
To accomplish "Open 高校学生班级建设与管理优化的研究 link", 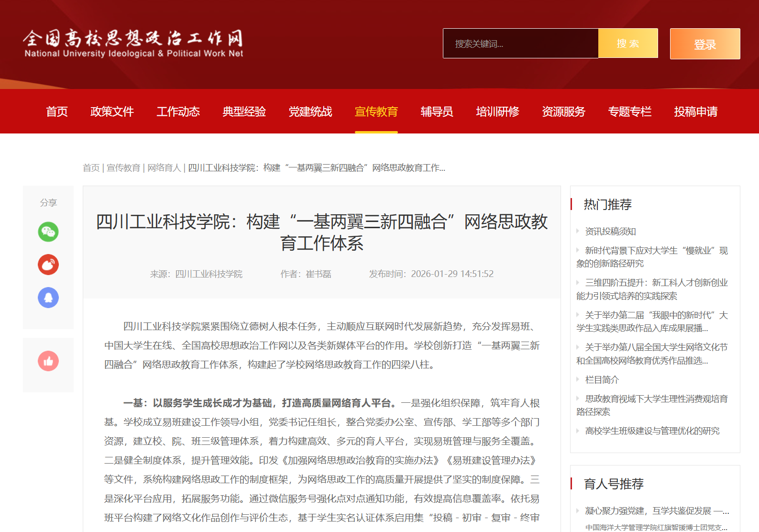I will (x=652, y=431).
